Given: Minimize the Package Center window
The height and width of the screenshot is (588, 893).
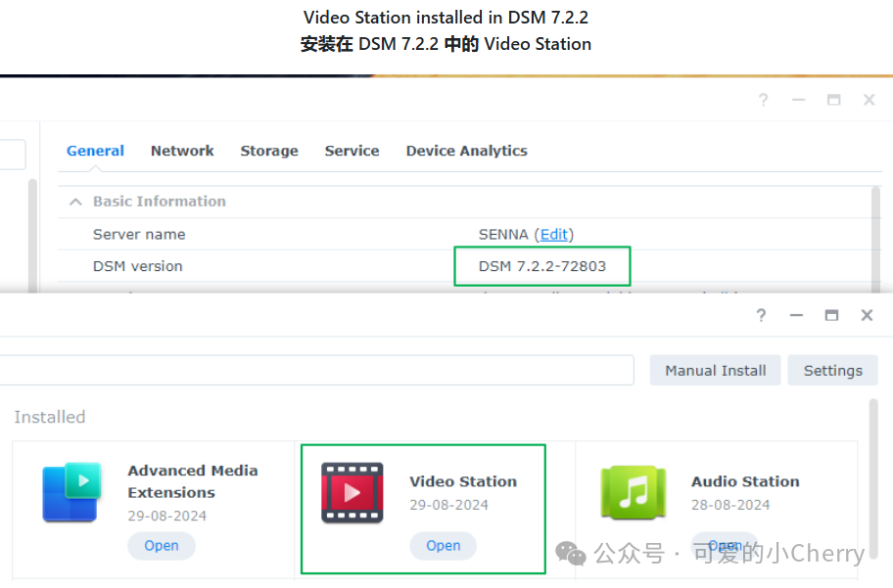Looking at the screenshot, I should (x=796, y=315).
